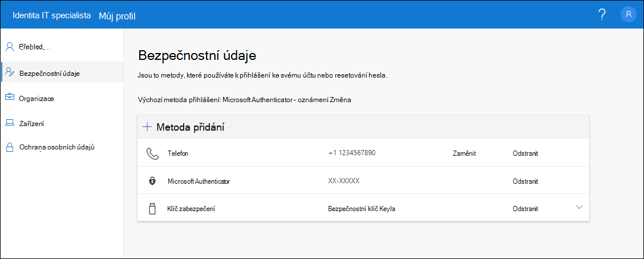Click Odstranit for Microsoft Authenticator
The image size is (644, 259).
tap(525, 181)
